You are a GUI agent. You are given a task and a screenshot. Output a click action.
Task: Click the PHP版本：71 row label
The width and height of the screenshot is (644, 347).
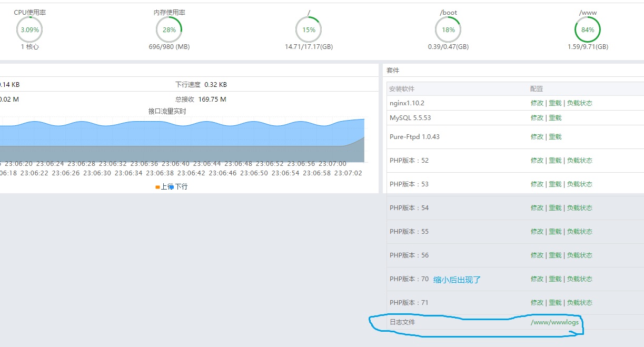click(x=409, y=303)
